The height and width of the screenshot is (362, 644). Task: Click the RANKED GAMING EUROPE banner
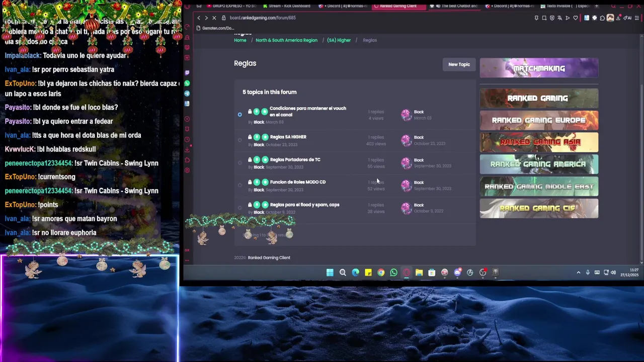click(x=539, y=120)
